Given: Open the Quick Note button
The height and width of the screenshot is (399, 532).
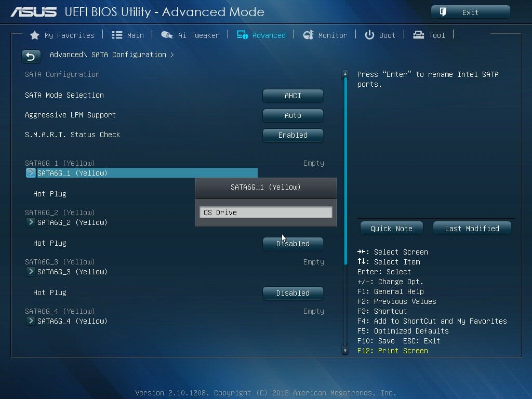Looking at the screenshot, I should (x=392, y=229).
